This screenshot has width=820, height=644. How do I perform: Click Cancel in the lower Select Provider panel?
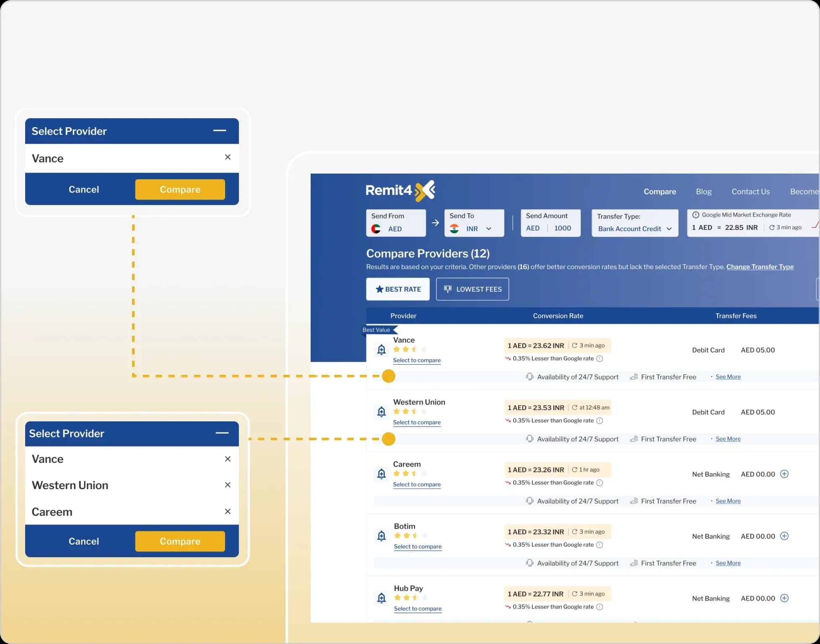tap(84, 541)
